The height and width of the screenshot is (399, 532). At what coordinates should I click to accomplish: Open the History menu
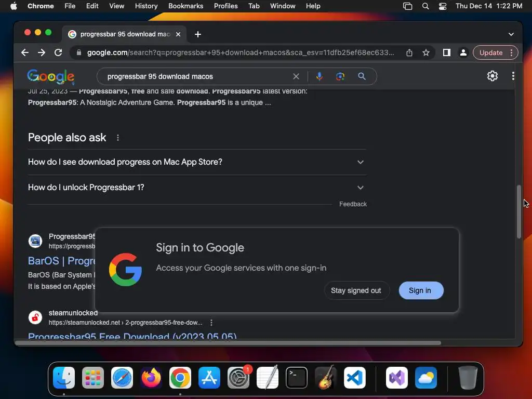[146, 6]
